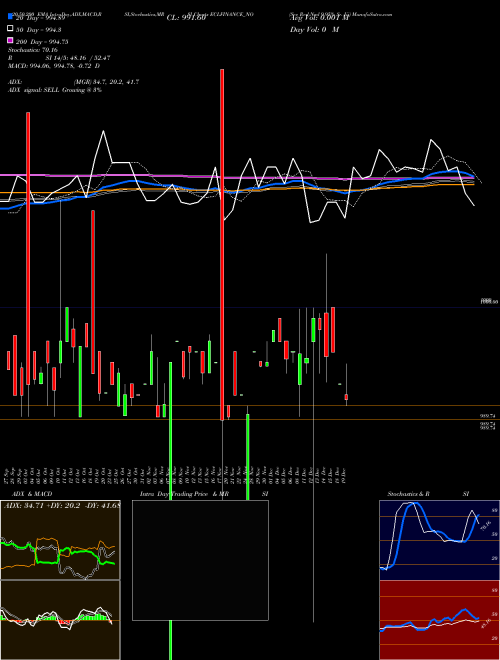Click the 'ADX signal: SELL' status text

pyautogui.click(x=34, y=90)
